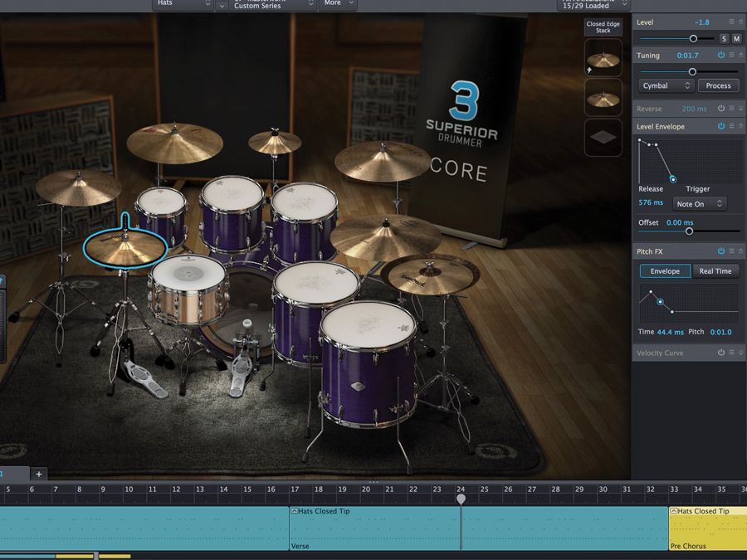This screenshot has height=560, width=747.
Task: Select the far-left crash cymbal
Action: (x=79, y=187)
